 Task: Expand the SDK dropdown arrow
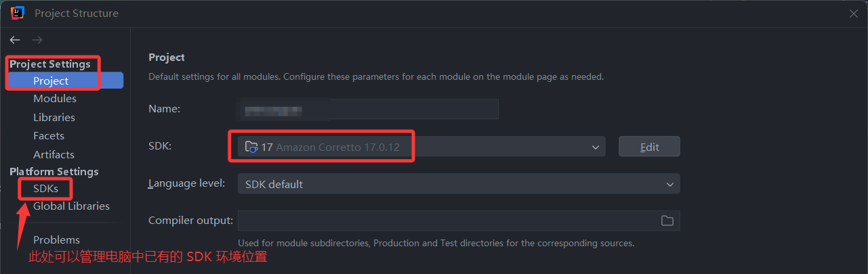[596, 147]
